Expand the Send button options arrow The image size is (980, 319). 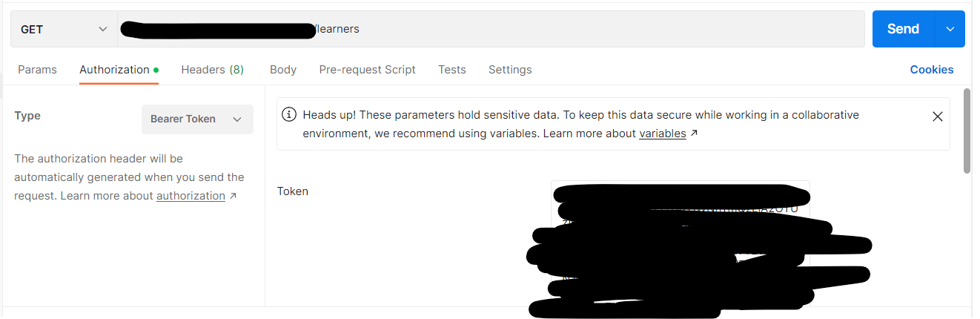click(950, 29)
